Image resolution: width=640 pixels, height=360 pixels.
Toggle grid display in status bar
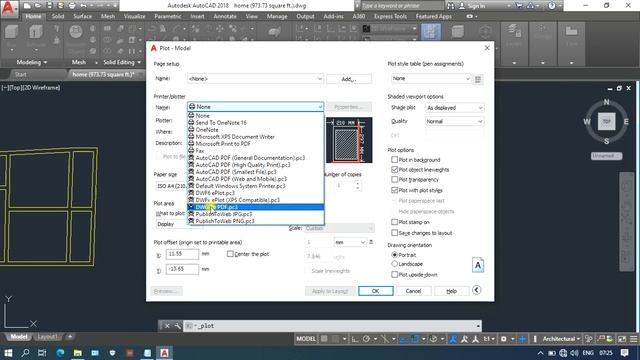(324, 339)
